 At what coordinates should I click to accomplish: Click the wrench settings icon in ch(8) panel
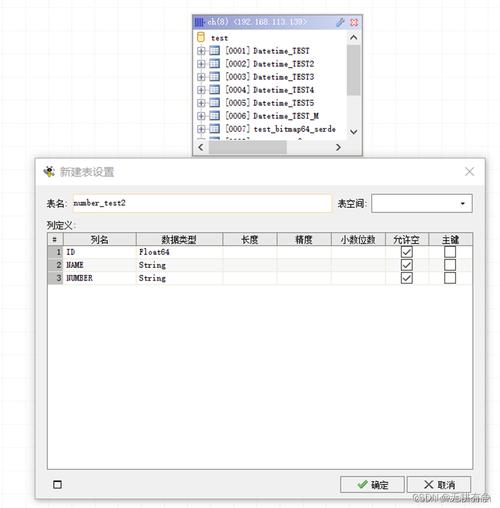tap(340, 22)
